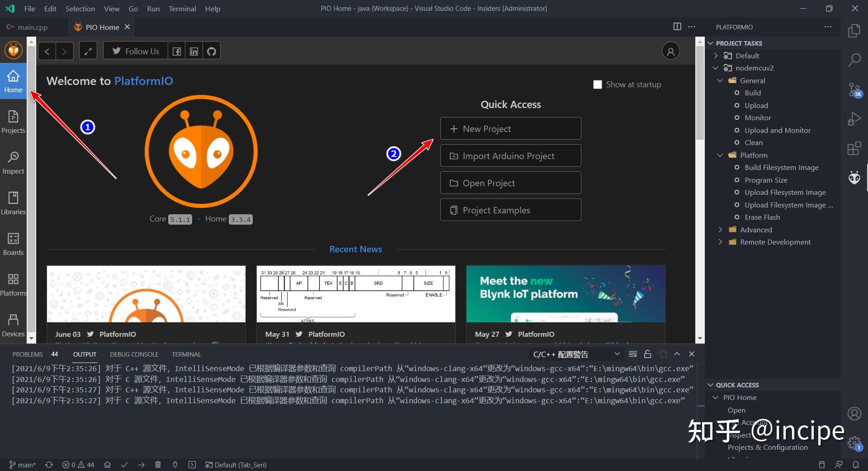Open the Search view in activity bar
Image resolution: width=868 pixels, height=471 pixels.
pyautogui.click(x=854, y=60)
